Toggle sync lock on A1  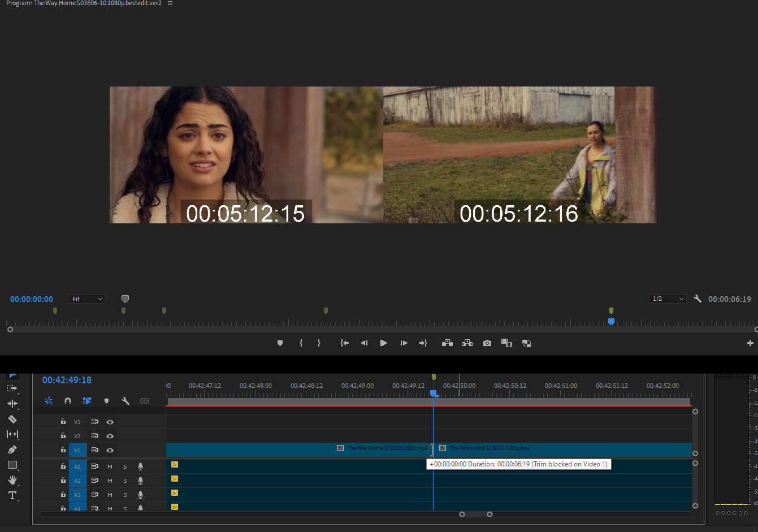(x=94, y=466)
